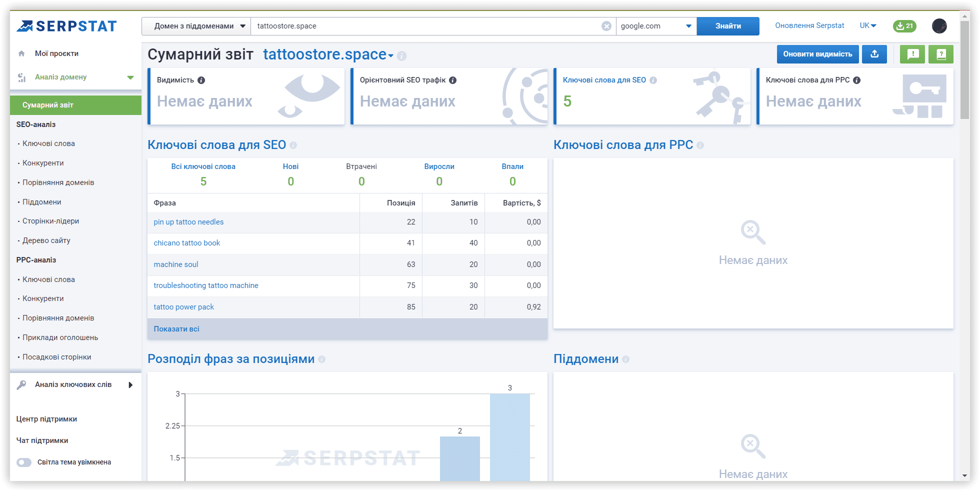
Task: Click Показати всі below keyword table
Action: coord(176,329)
